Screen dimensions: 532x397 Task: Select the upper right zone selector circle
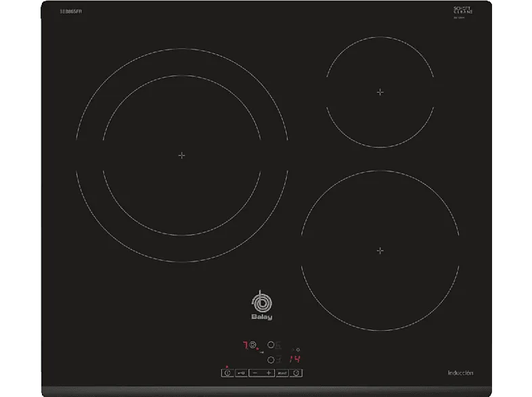271,345
